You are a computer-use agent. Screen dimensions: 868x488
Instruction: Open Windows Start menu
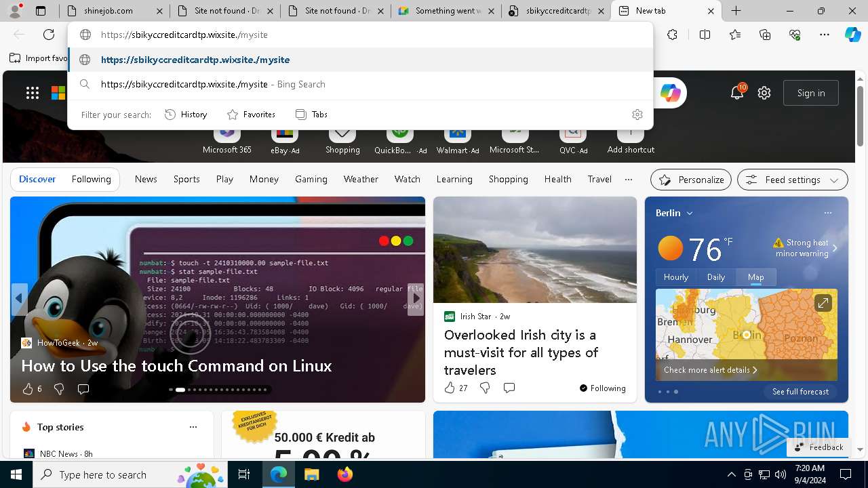point(16,474)
